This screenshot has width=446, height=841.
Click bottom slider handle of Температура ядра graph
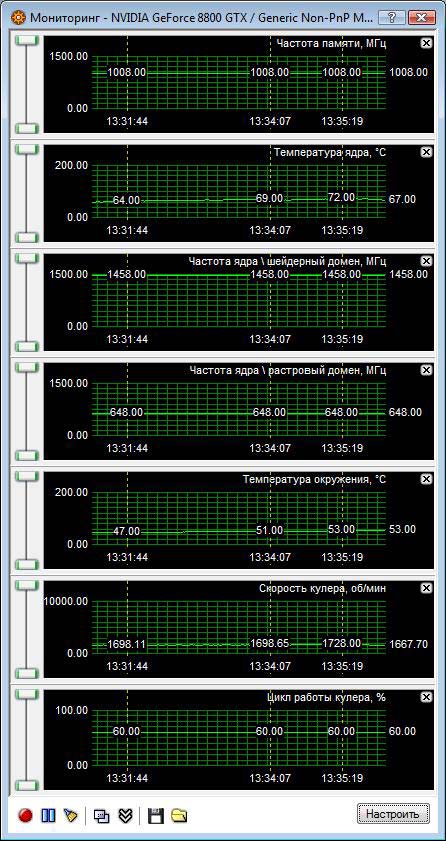tap(26, 237)
